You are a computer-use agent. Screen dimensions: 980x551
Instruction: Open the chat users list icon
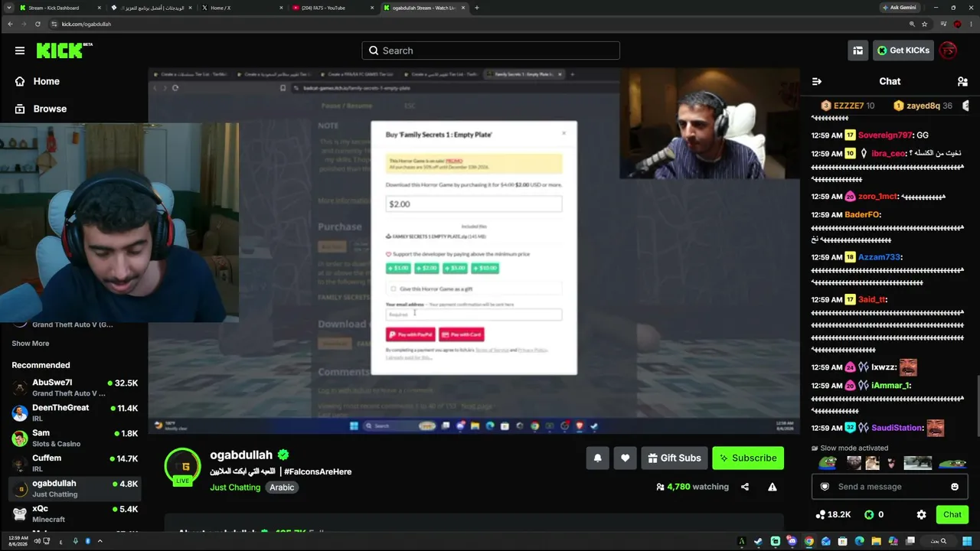pyautogui.click(x=962, y=81)
